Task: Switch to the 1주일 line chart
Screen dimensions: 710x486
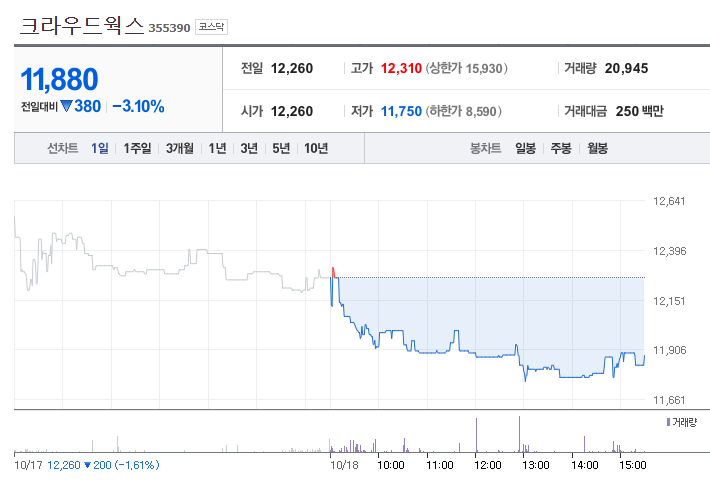Action: coord(137,148)
